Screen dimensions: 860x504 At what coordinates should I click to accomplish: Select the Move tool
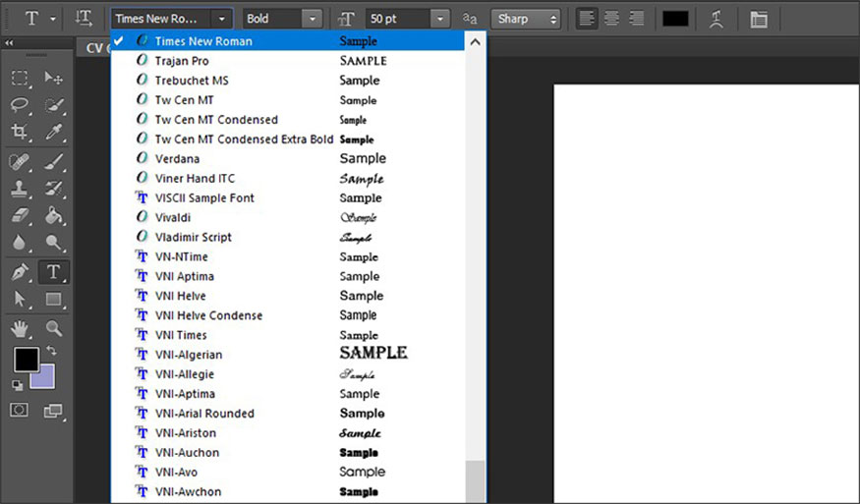click(54, 79)
